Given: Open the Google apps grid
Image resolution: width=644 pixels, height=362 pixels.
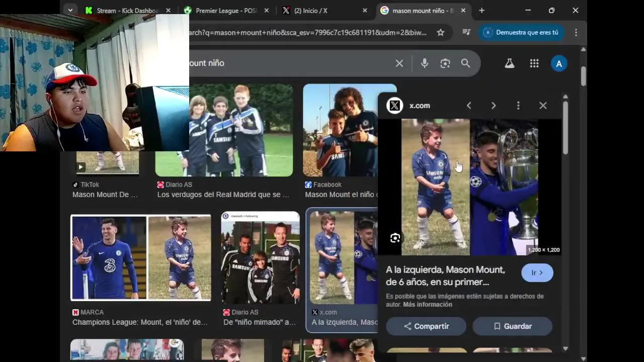Looking at the screenshot, I should [x=534, y=63].
